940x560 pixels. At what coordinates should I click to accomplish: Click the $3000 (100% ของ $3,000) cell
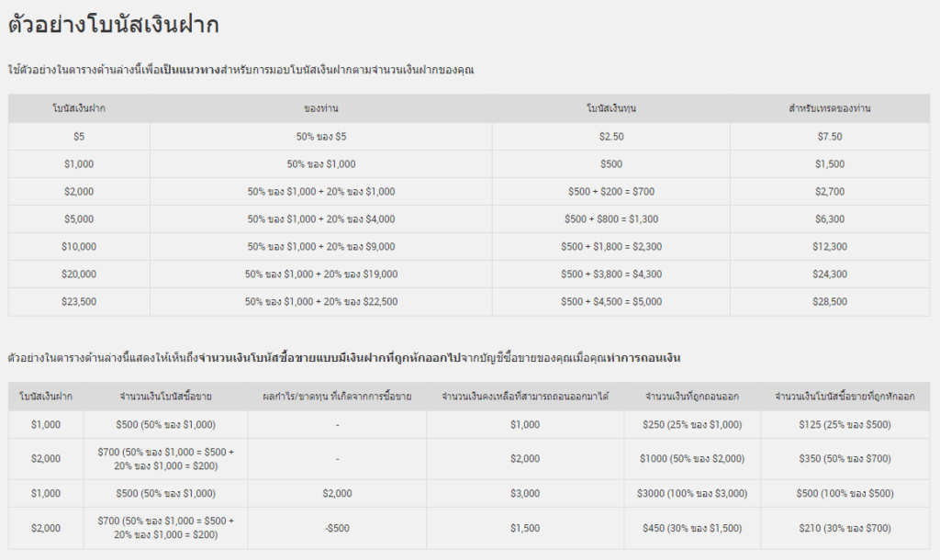tap(692, 494)
